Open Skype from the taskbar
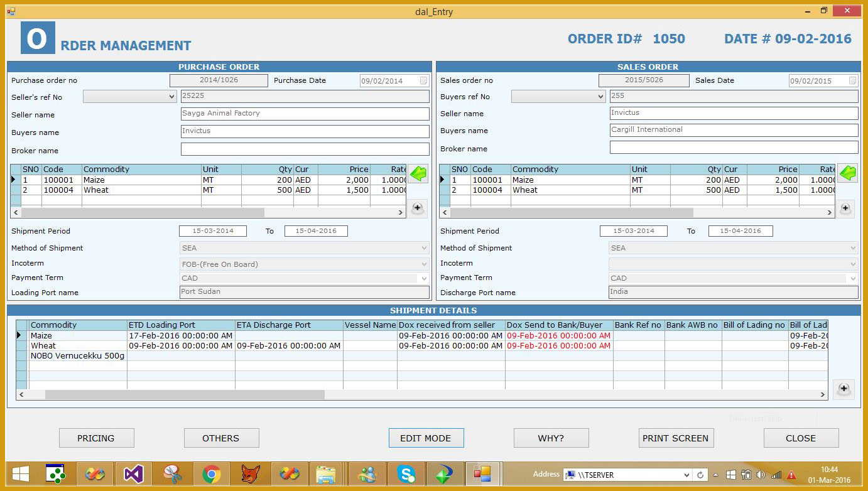The height and width of the screenshot is (491, 868). 406,474
